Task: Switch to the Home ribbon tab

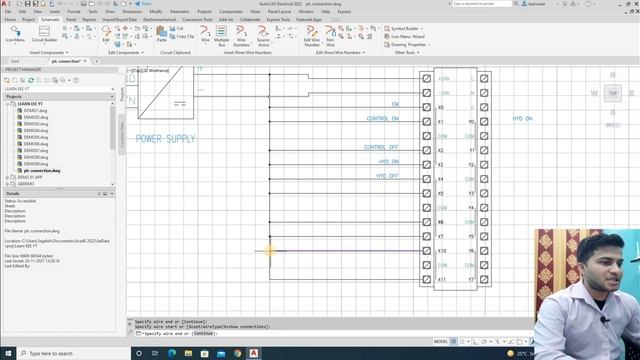Action: coord(10,20)
